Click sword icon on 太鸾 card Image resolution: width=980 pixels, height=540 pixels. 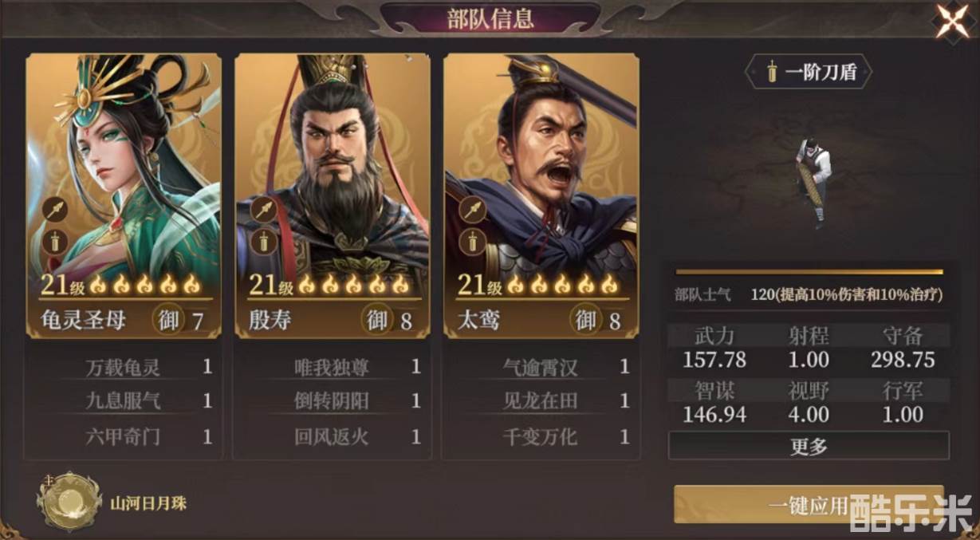[x=473, y=240]
